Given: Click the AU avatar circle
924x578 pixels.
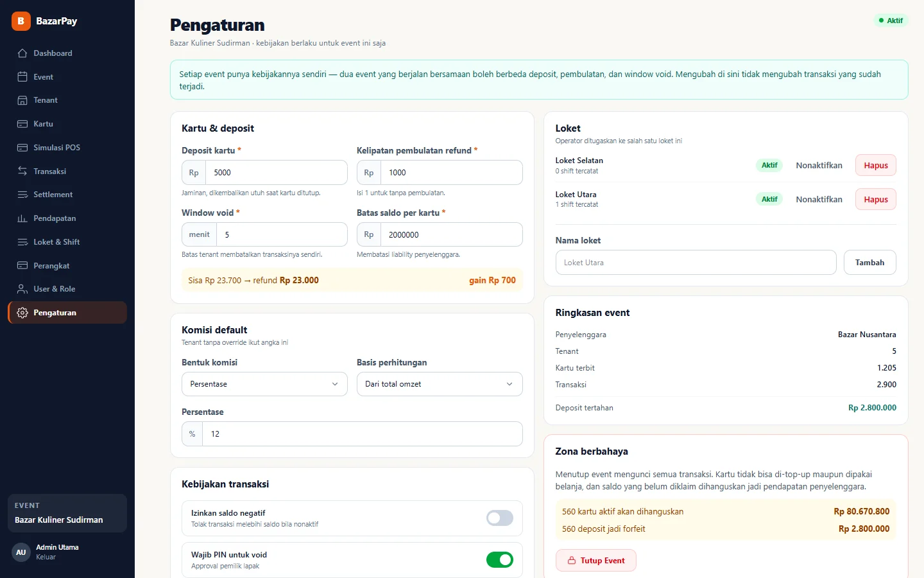Looking at the screenshot, I should click(x=21, y=552).
